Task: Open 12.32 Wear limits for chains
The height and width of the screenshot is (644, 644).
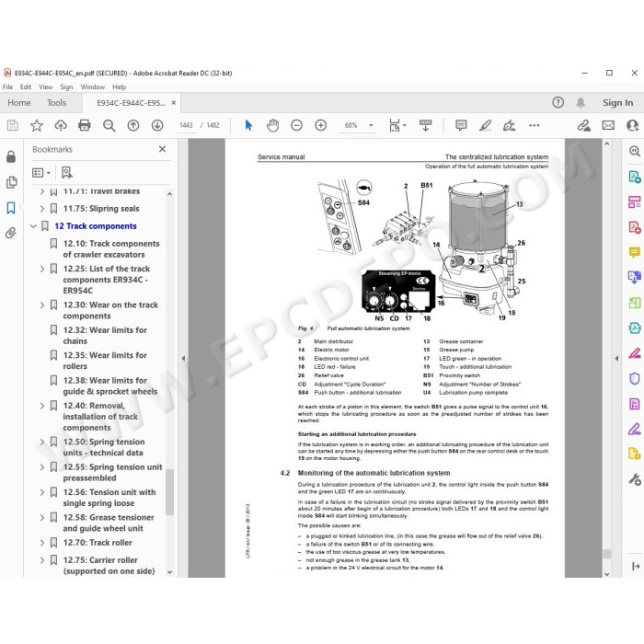Action: 105,336
